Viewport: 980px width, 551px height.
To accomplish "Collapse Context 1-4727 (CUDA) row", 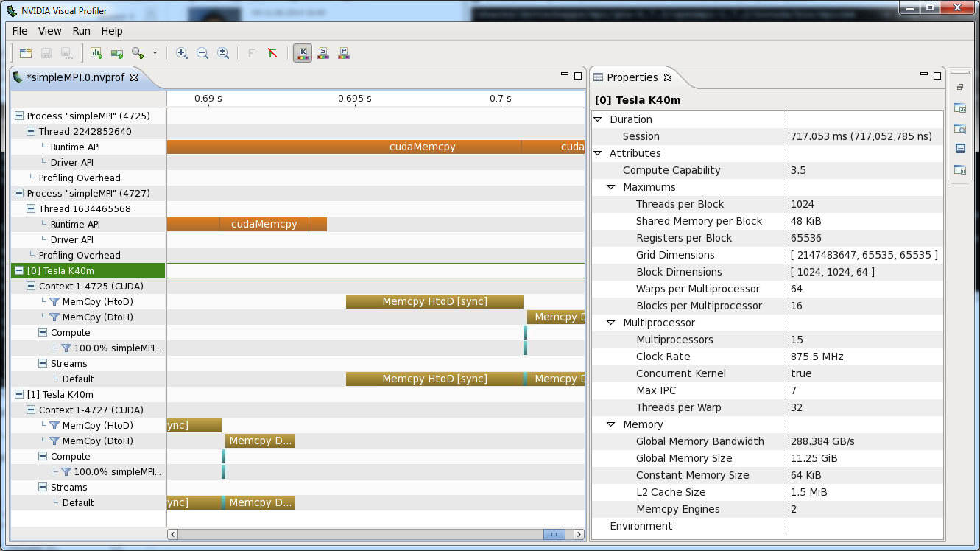I will pyautogui.click(x=31, y=410).
